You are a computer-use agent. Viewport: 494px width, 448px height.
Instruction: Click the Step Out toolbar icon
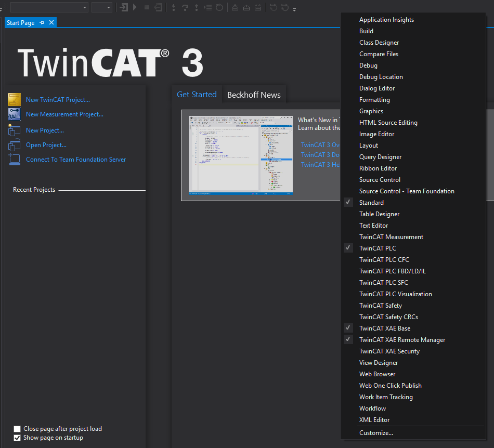197,7
